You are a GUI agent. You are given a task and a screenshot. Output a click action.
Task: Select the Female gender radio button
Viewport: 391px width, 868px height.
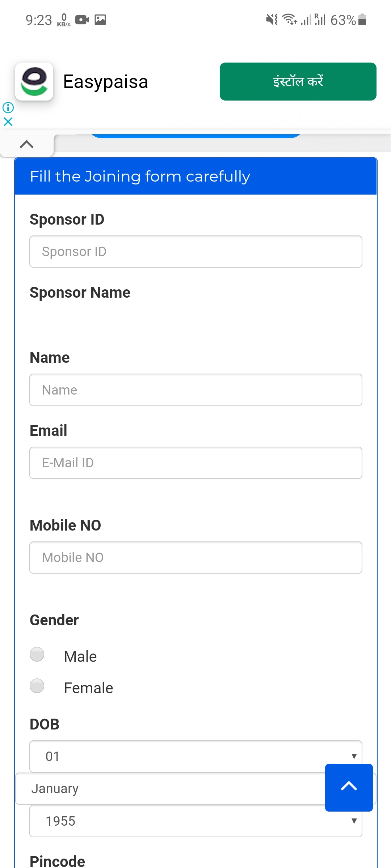37,686
